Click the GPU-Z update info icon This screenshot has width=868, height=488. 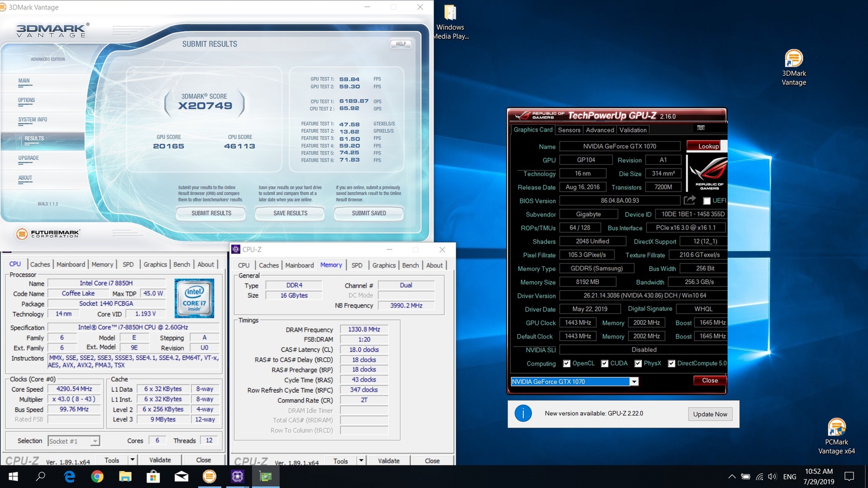pos(523,413)
